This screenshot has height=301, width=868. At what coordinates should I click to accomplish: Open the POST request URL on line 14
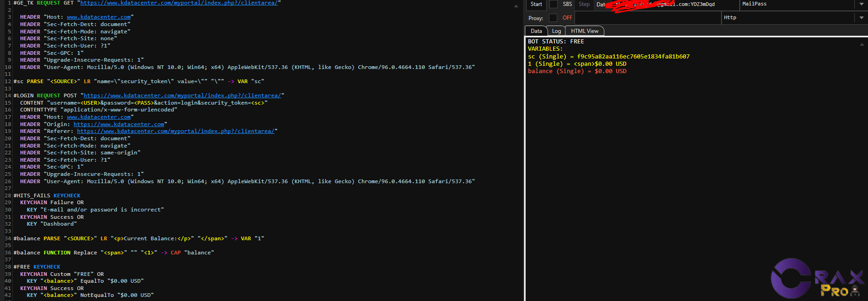click(x=182, y=95)
